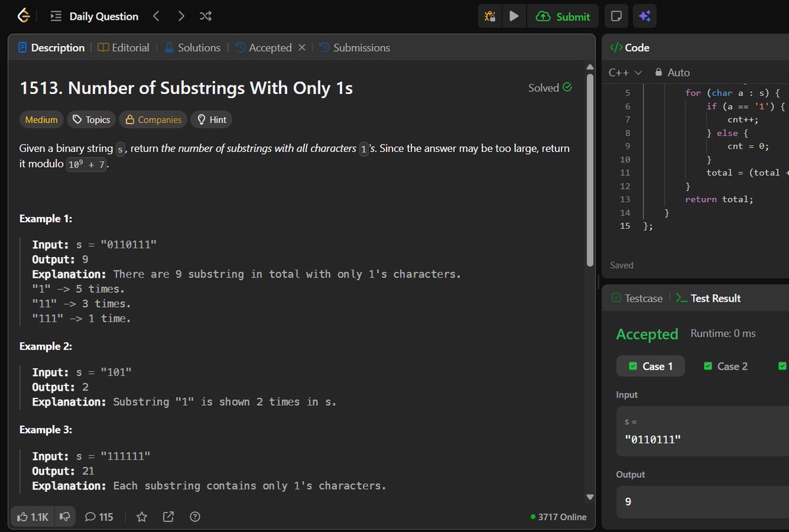Screen dimensions: 789x532
Task: Like the problem with thumbs up
Action: point(34,517)
